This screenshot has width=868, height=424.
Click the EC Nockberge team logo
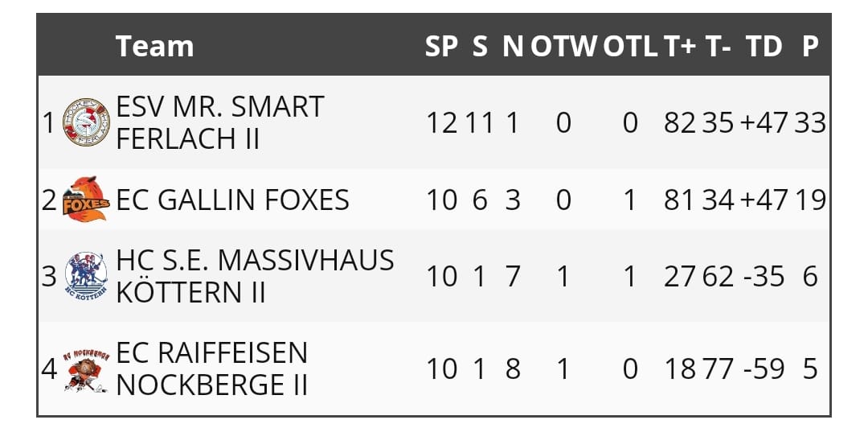86,369
